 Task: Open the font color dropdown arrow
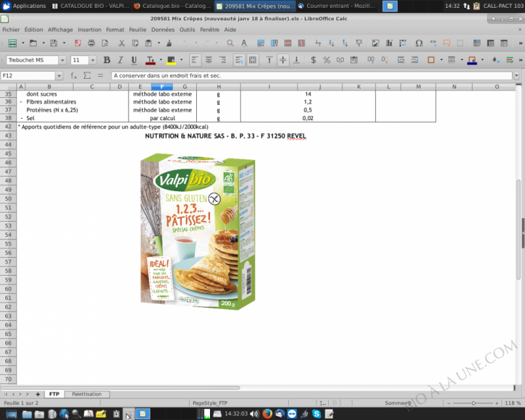point(161,60)
